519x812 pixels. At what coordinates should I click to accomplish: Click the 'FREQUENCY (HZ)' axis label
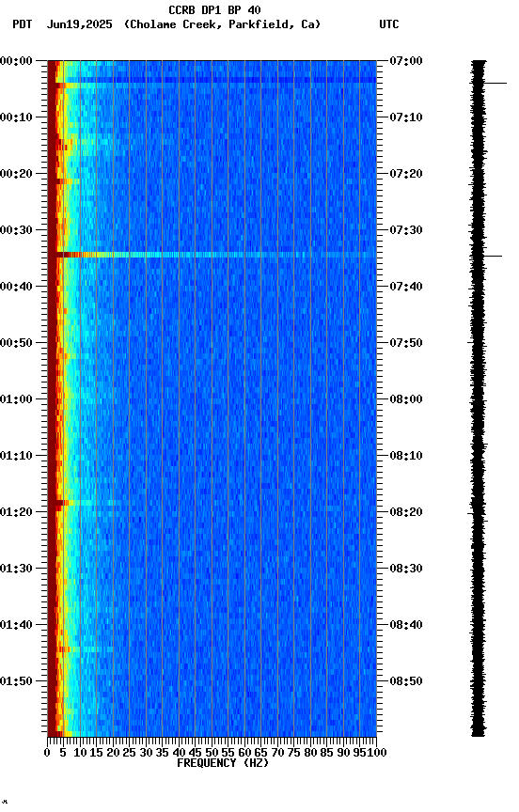pos(223,763)
